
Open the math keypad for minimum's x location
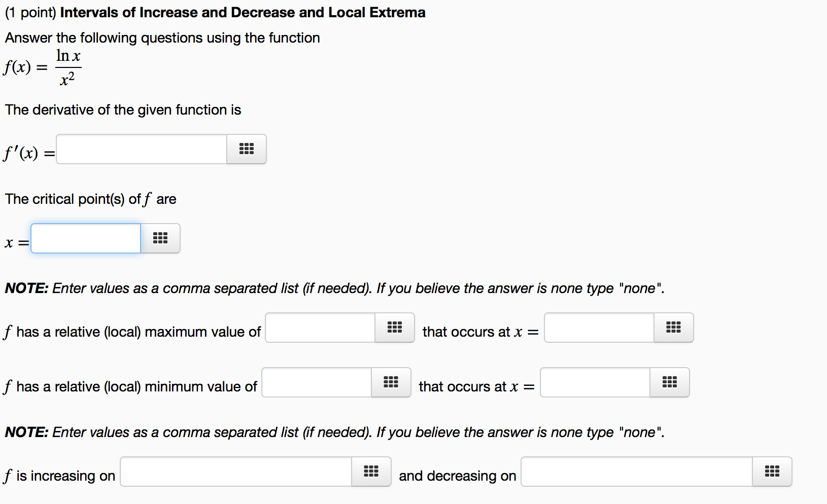point(670,382)
